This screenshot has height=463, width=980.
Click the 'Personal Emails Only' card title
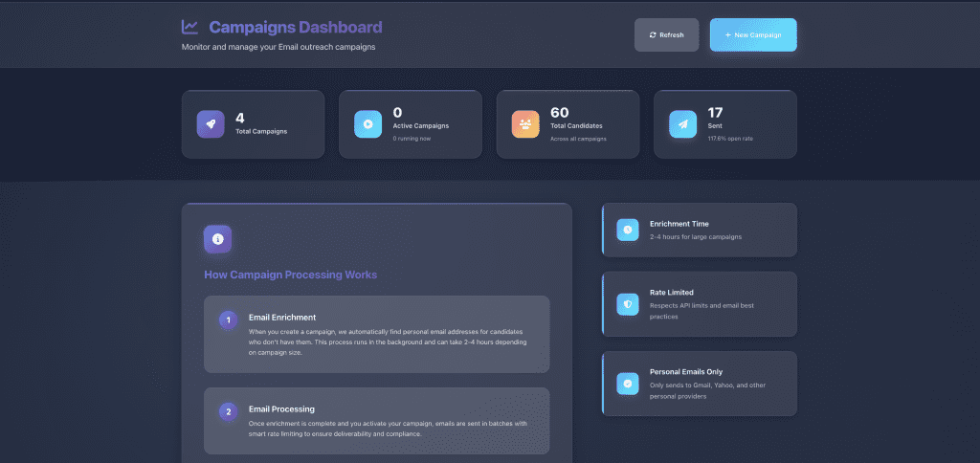pos(686,372)
